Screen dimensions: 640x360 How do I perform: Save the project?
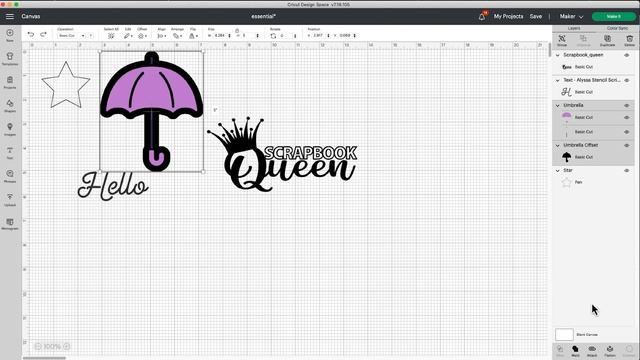click(536, 16)
